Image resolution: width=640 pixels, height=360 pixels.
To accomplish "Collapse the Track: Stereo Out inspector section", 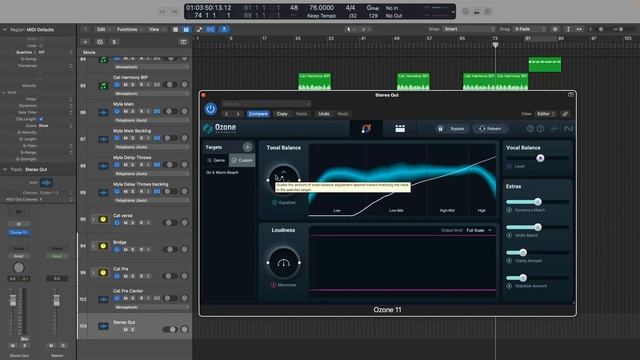I will [5, 169].
